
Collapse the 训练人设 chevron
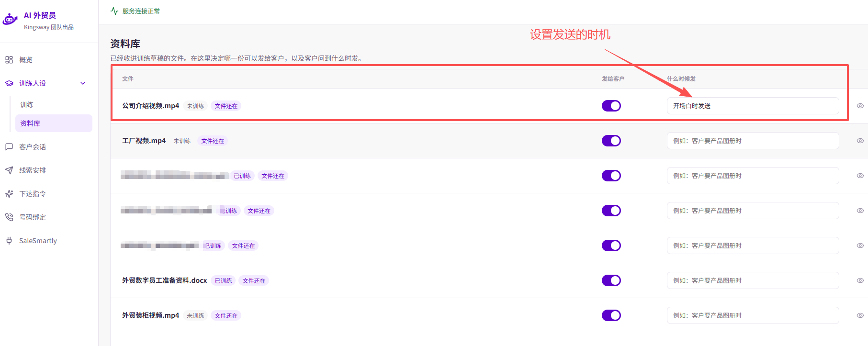pos(83,83)
